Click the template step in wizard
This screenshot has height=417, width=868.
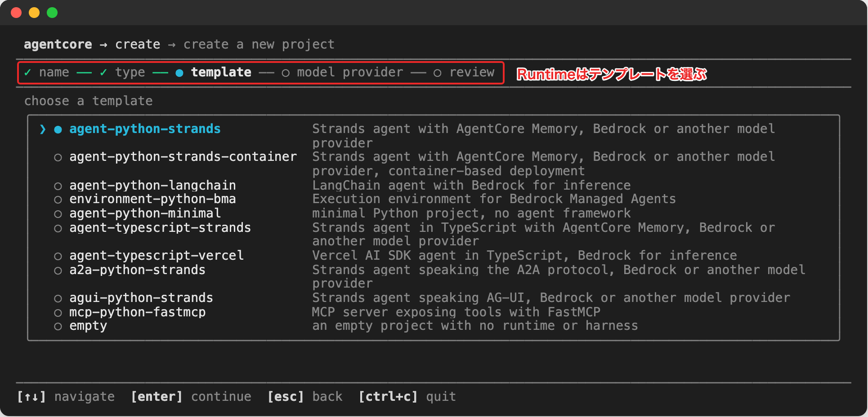click(221, 72)
